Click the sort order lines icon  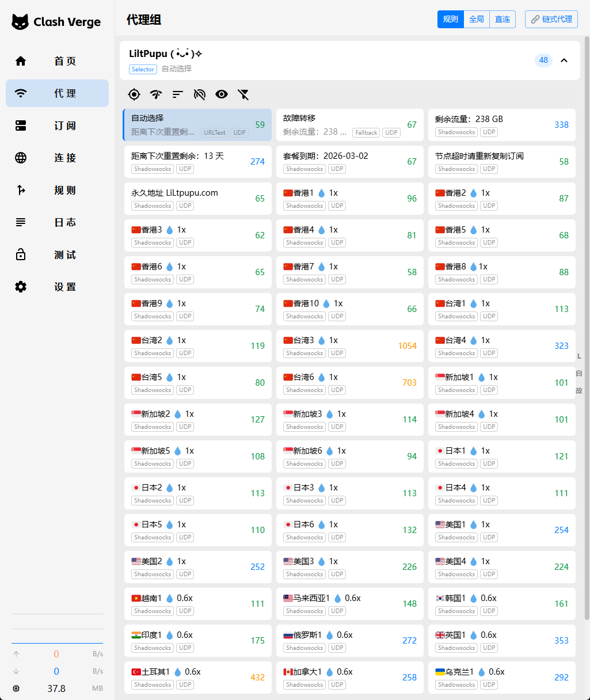click(178, 94)
